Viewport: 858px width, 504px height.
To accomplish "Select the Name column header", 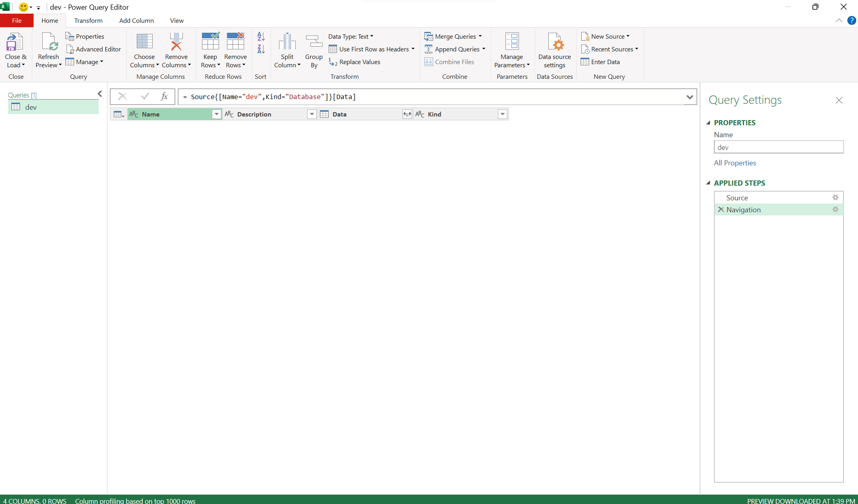I will (x=175, y=114).
